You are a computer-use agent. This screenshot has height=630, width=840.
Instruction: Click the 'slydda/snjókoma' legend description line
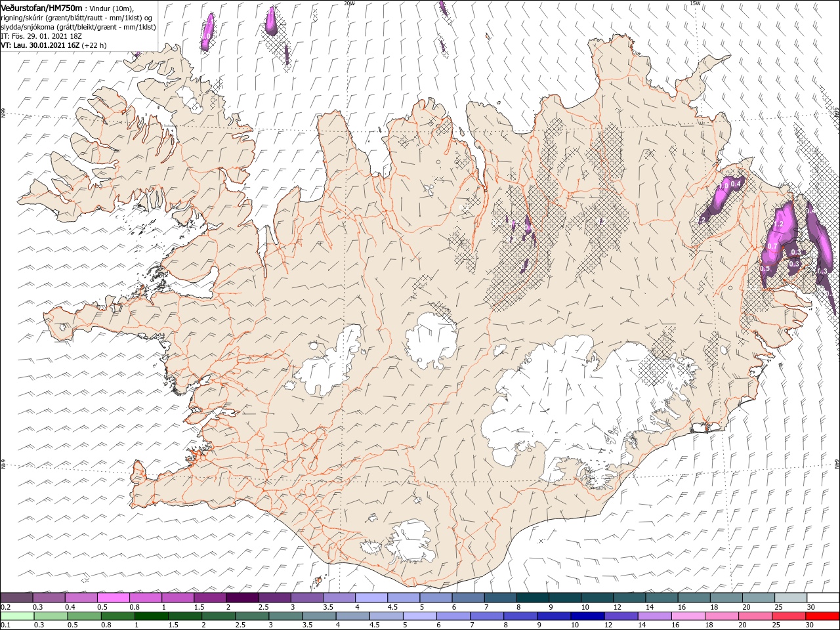pyautogui.click(x=78, y=27)
